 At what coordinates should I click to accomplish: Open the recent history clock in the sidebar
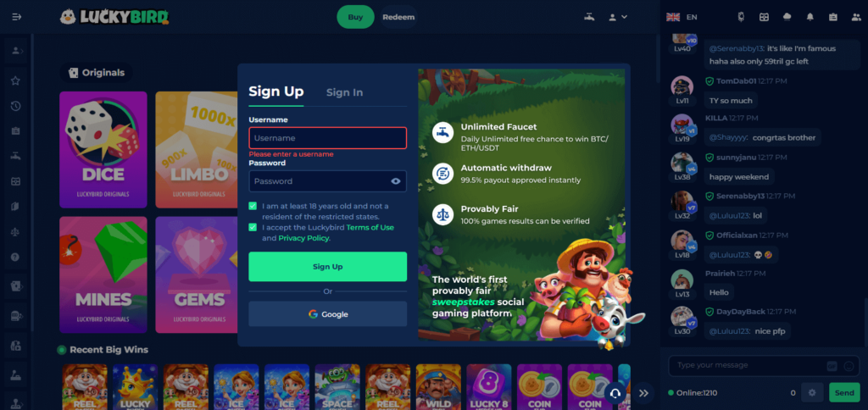(x=15, y=106)
